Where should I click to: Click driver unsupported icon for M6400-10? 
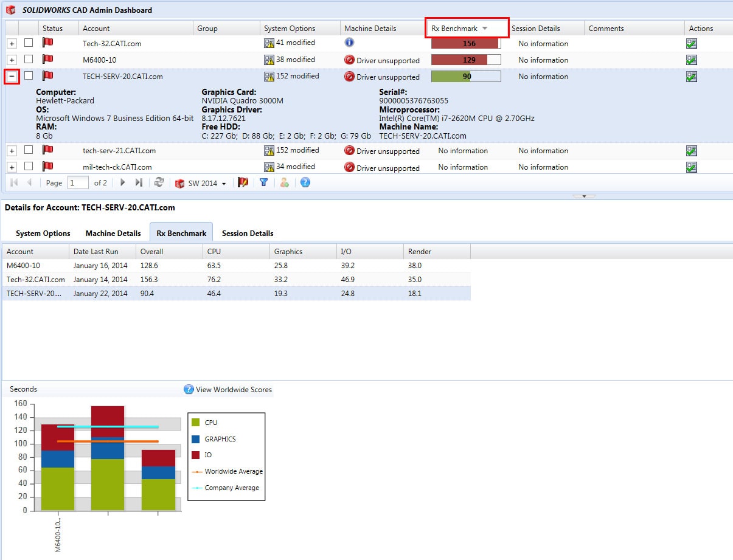coord(349,60)
